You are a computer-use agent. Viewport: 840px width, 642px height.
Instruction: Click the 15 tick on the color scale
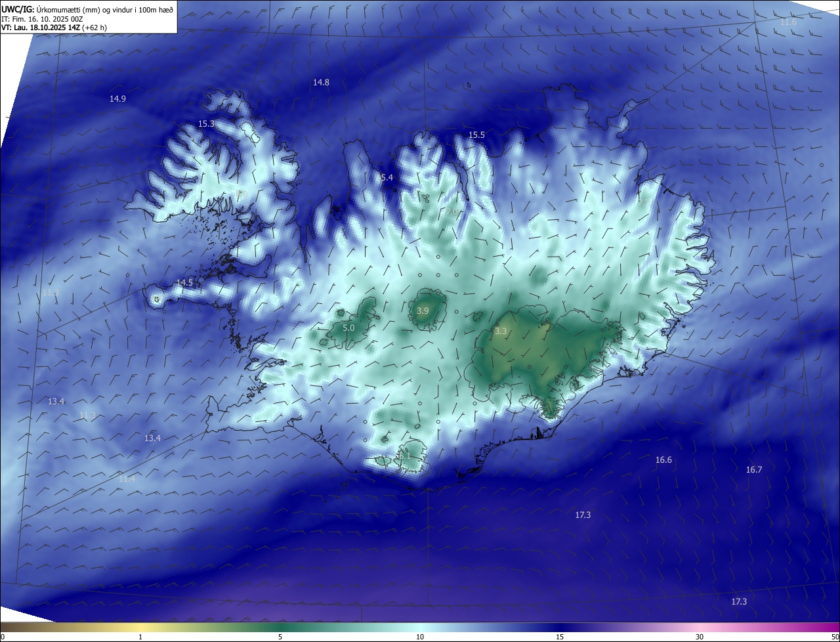coord(560,637)
